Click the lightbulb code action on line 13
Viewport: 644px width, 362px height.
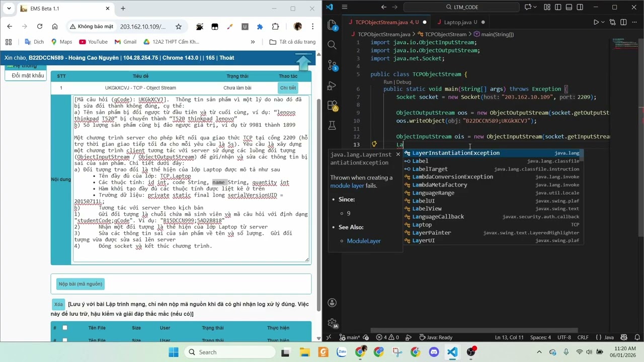pyautogui.click(x=374, y=144)
